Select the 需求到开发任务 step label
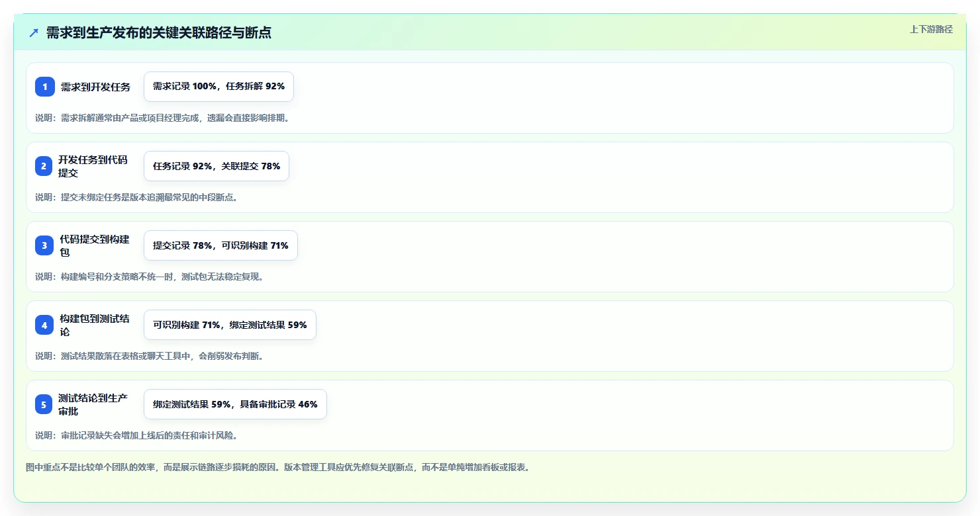This screenshot has height=516, width=980. click(95, 87)
